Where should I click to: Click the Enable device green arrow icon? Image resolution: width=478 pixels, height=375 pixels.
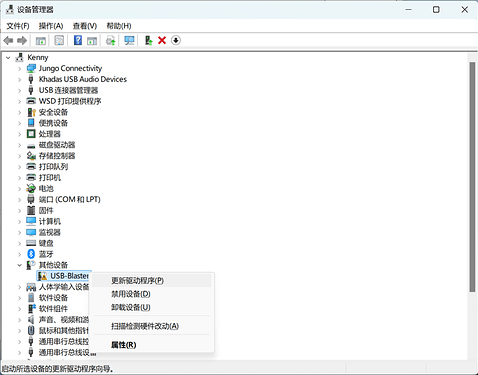(x=148, y=41)
